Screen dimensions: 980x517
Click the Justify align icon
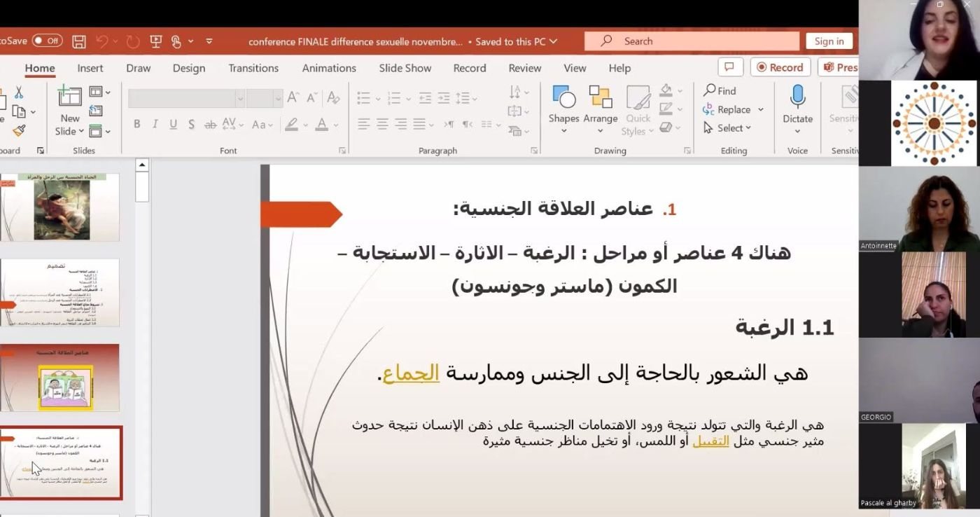[419, 124]
